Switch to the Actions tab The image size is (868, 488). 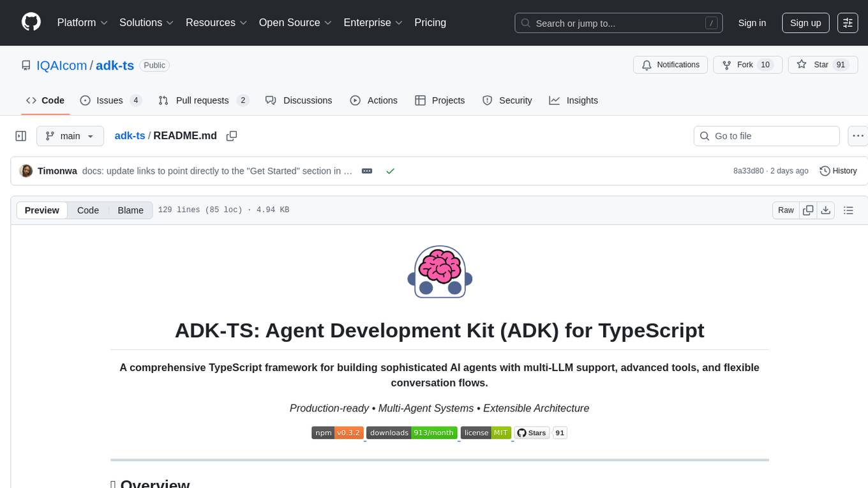(x=374, y=100)
